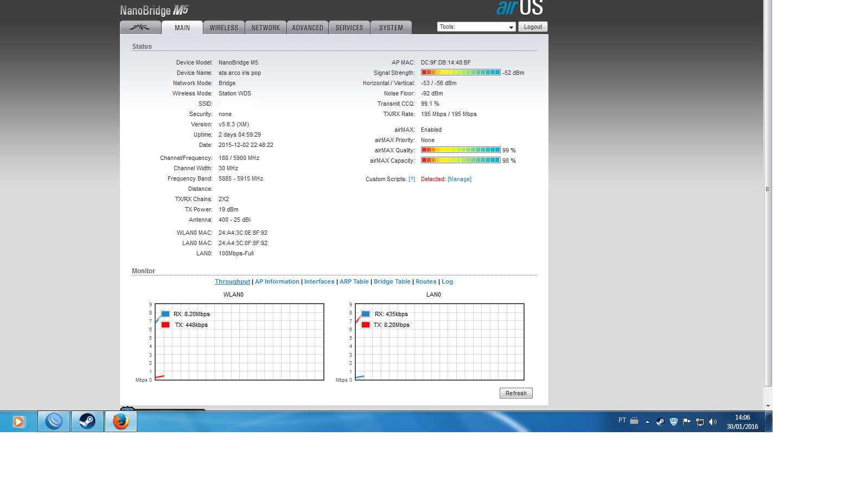868x488 pixels.
Task: Click the [Manage] custom scripts link
Action: click(459, 179)
